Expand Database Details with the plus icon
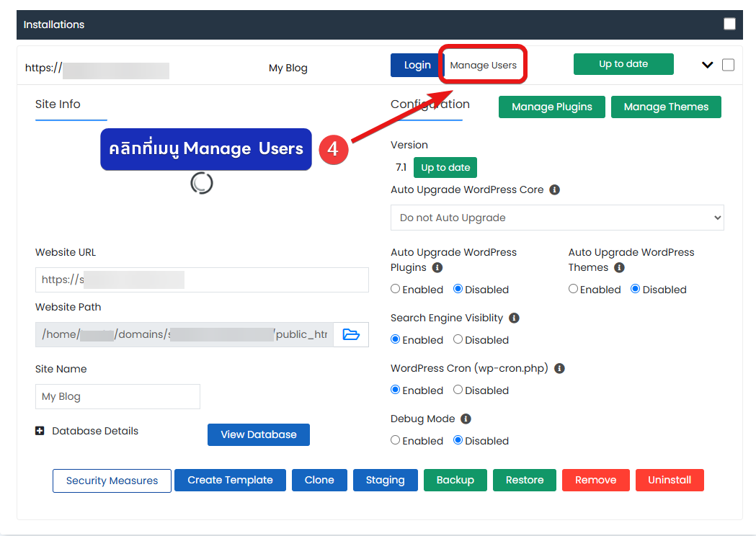 tap(40, 431)
